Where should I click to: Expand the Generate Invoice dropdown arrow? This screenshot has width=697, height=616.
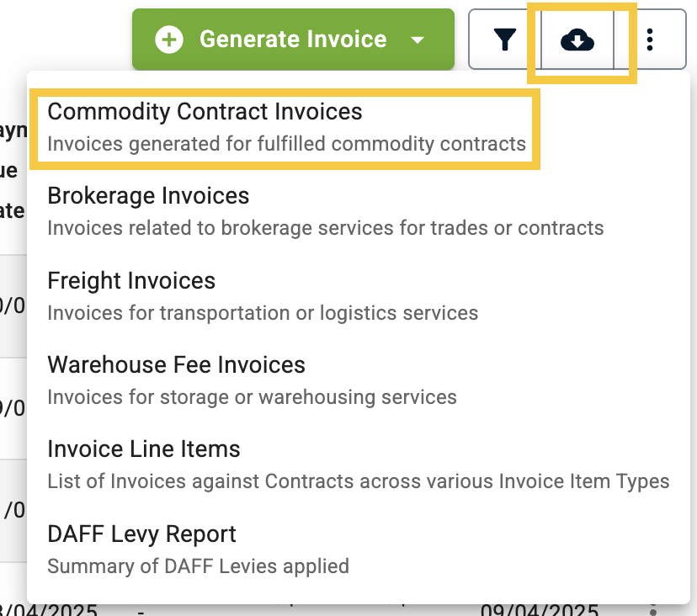[417, 40]
